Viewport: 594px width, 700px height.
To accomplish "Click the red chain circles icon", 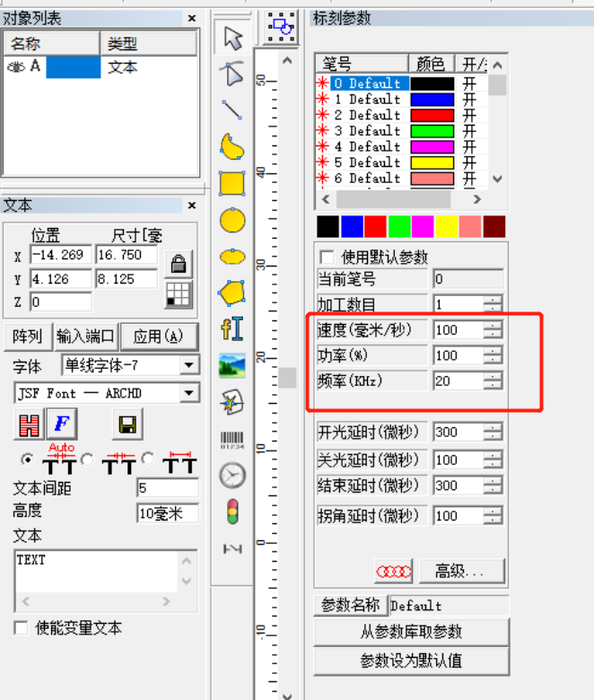I will (394, 571).
